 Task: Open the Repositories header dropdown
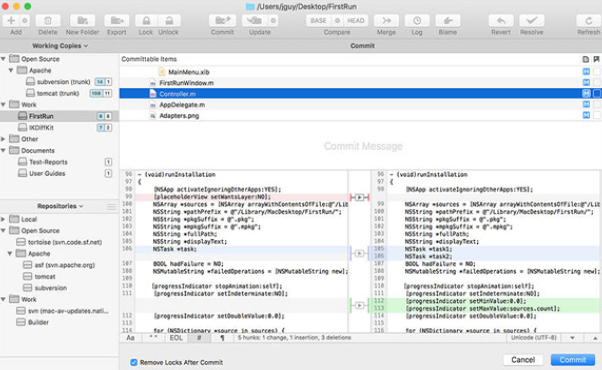(x=60, y=206)
